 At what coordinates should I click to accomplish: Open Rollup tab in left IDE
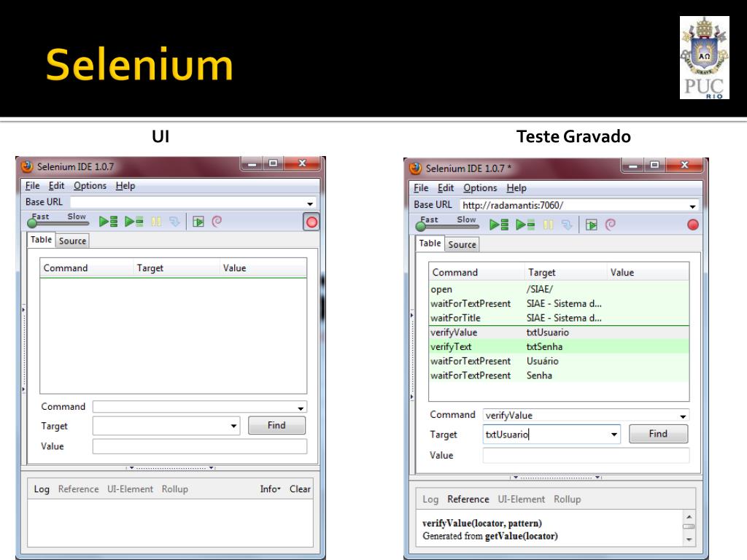(x=175, y=489)
